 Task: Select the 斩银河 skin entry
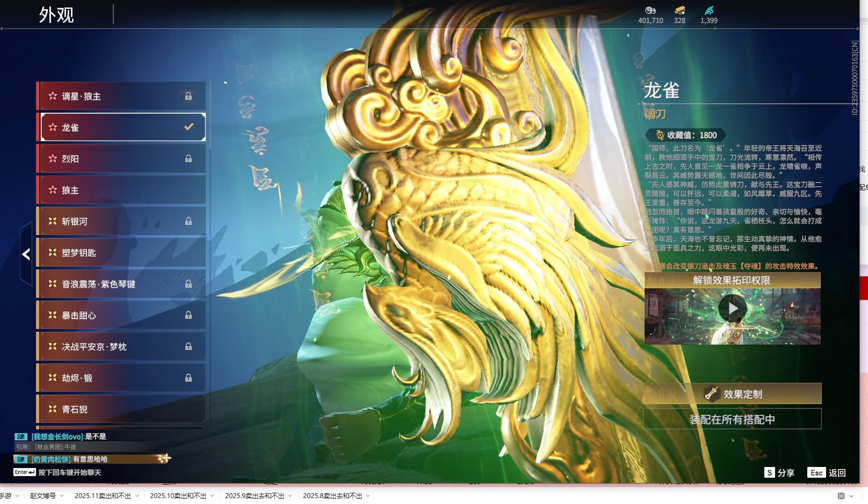point(121,221)
